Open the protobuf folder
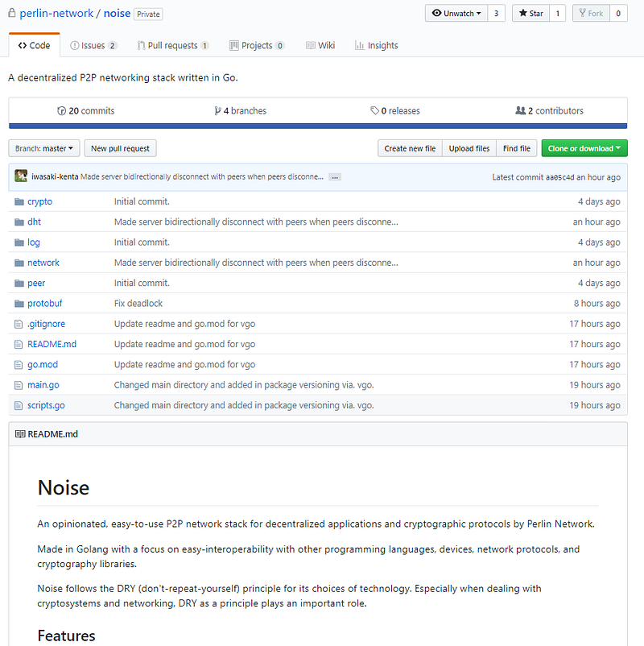644x646 pixels. tap(44, 303)
